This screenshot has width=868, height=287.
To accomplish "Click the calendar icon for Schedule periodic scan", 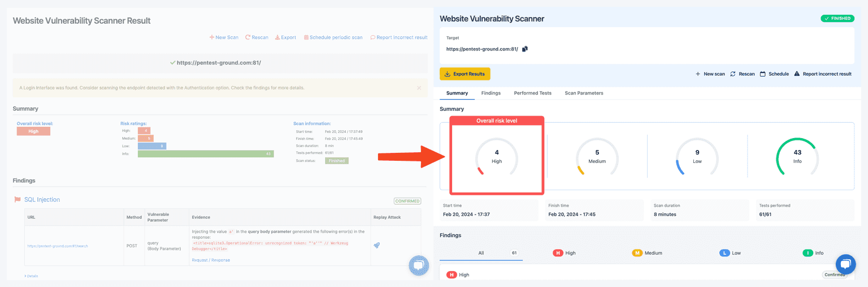I will tap(306, 38).
